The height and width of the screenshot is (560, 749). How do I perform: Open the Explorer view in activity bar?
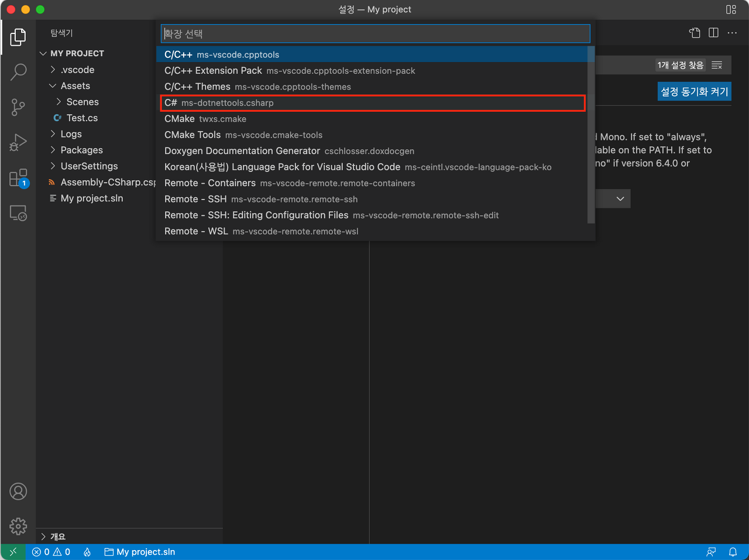coord(18,37)
